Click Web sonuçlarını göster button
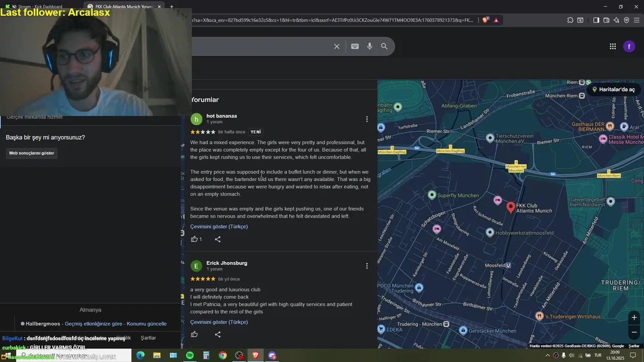644x362 pixels. pyautogui.click(x=32, y=153)
